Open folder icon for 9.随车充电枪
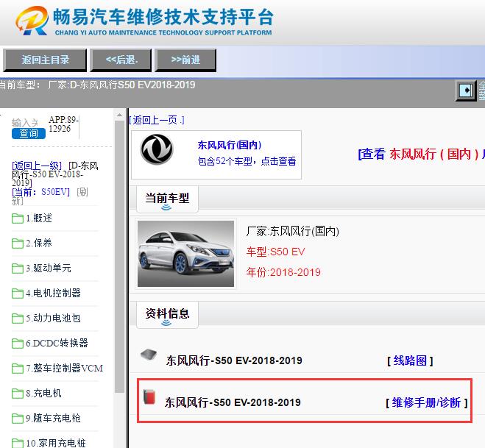Screen dimensions: 485x448 [18, 419]
